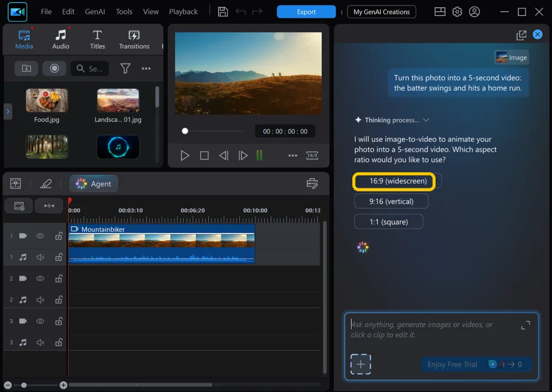Image resolution: width=552 pixels, height=392 pixels.
Task: Step to the previous frame
Action: tap(224, 155)
